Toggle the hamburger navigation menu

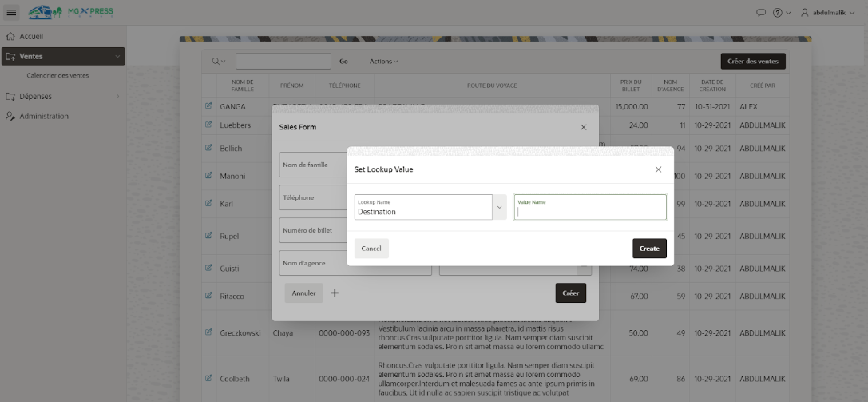[x=11, y=12]
